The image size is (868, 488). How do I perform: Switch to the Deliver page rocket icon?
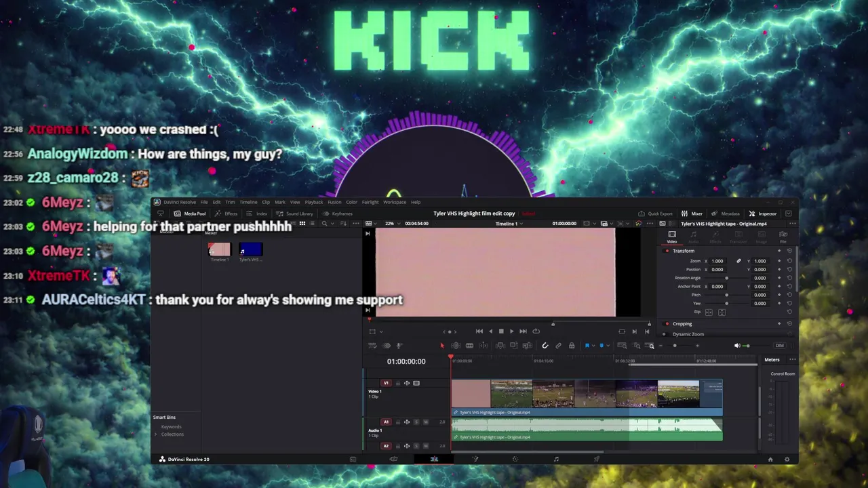[x=597, y=459]
